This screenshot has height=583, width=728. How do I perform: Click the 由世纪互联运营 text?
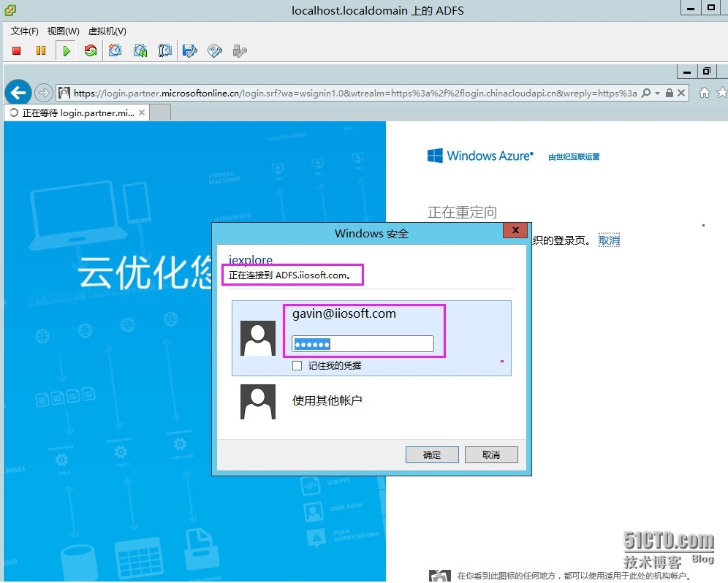pos(574,157)
